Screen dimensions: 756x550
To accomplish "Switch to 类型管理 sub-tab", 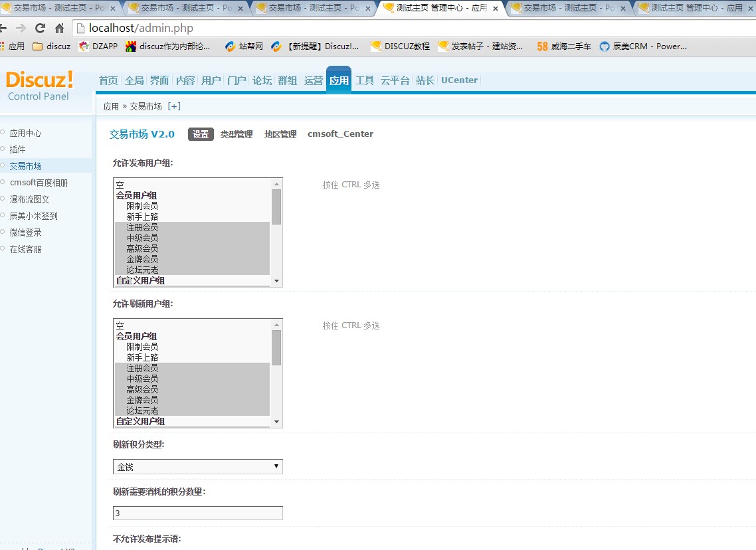I will point(236,134).
